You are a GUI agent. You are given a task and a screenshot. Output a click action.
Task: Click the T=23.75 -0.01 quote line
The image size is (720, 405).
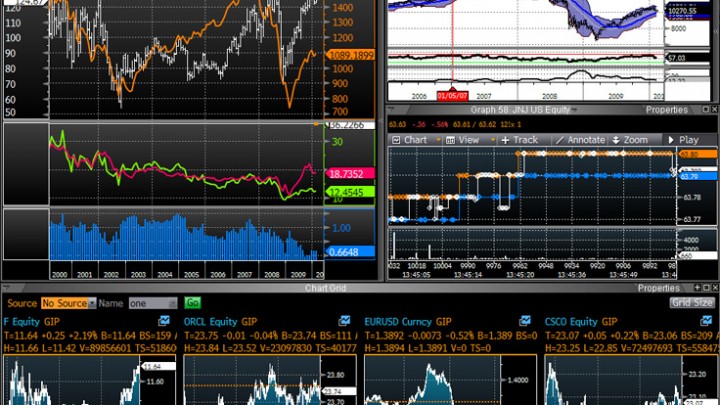tap(271, 336)
